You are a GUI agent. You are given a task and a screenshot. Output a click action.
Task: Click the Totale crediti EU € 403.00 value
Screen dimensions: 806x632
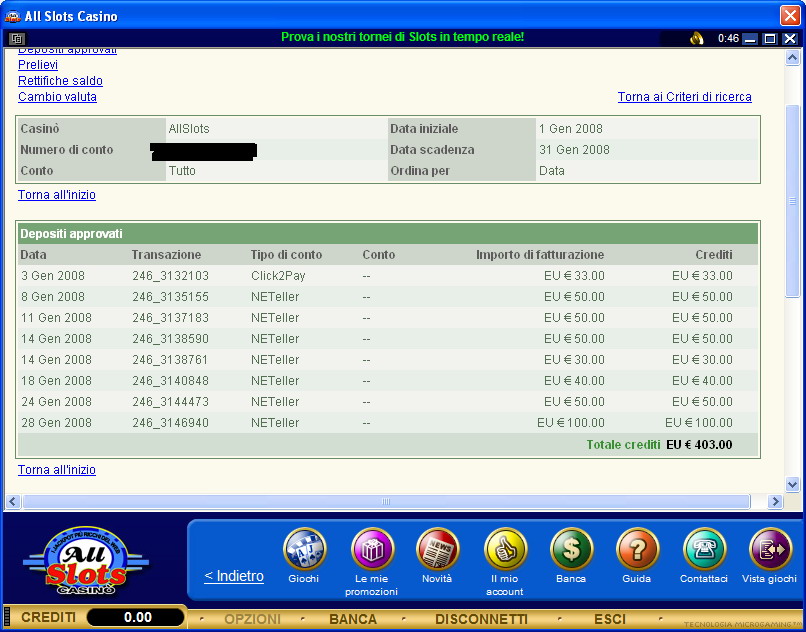(699, 445)
